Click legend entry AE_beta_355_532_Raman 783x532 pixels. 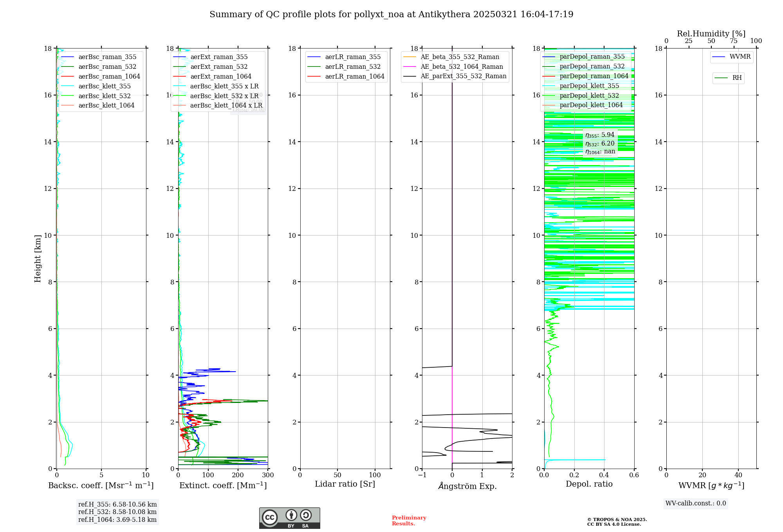pyautogui.click(x=451, y=57)
